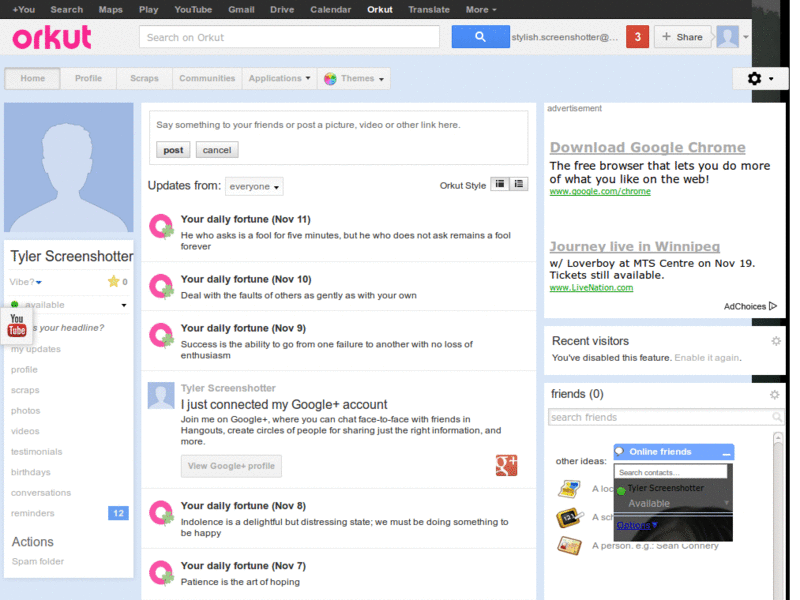The height and width of the screenshot is (600, 800).
Task: Click the Search contacts field in chat
Action: [x=670, y=472]
